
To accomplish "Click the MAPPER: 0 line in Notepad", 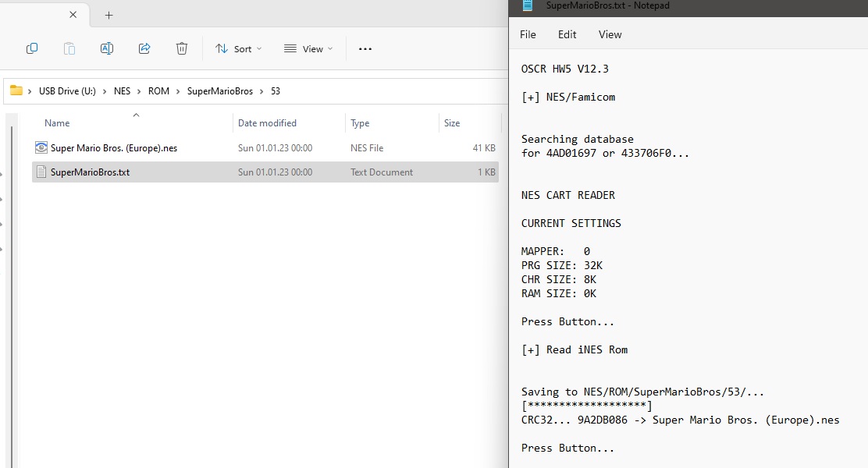I will (556, 251).
